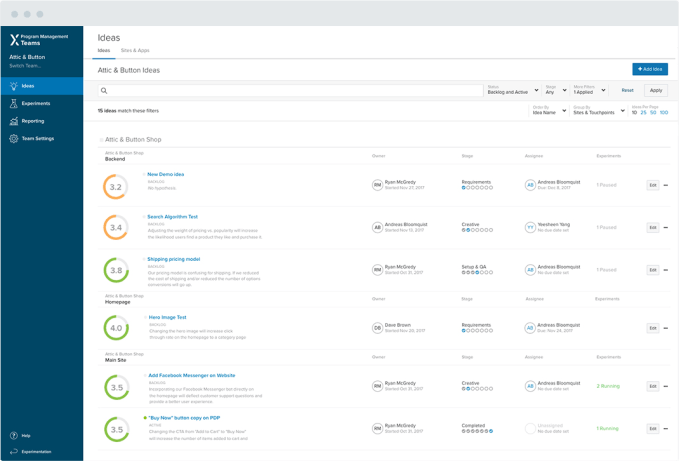679x461 pixels.
Task: Open the Search Algorithm Test idea link
Action: click(172, 217)
